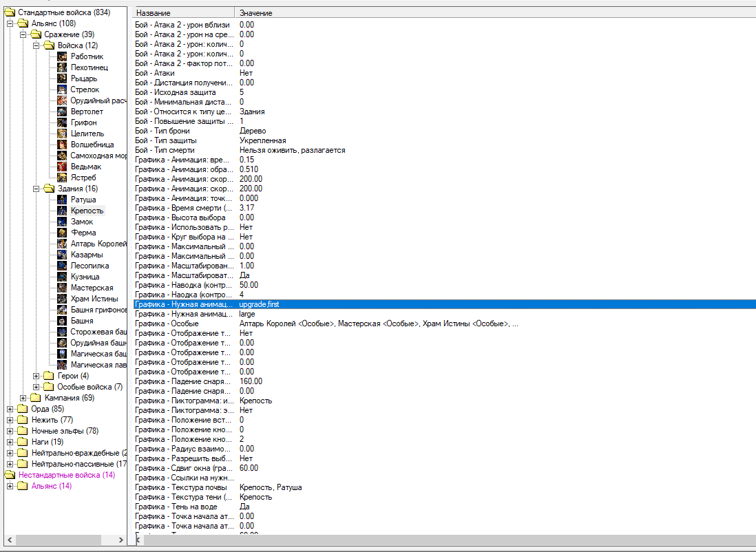Select the Сторожевая баш tower icon

pos(62,332)
